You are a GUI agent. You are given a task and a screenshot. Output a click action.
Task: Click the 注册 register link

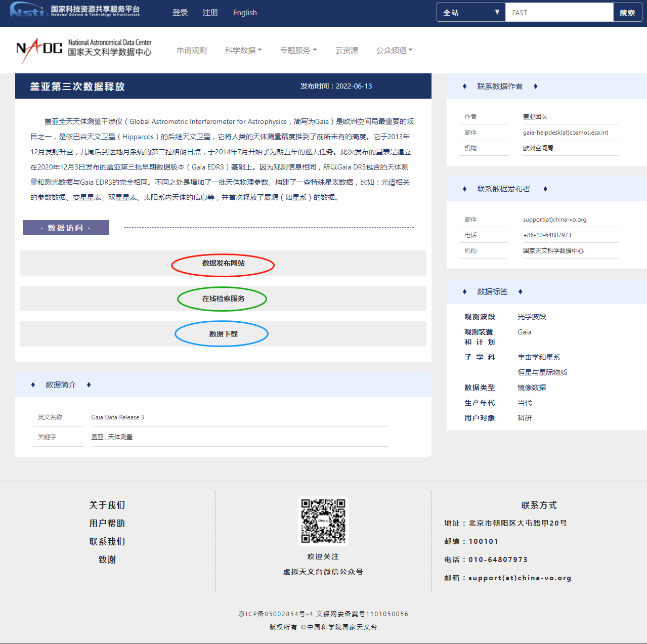[x=210, y=13]
